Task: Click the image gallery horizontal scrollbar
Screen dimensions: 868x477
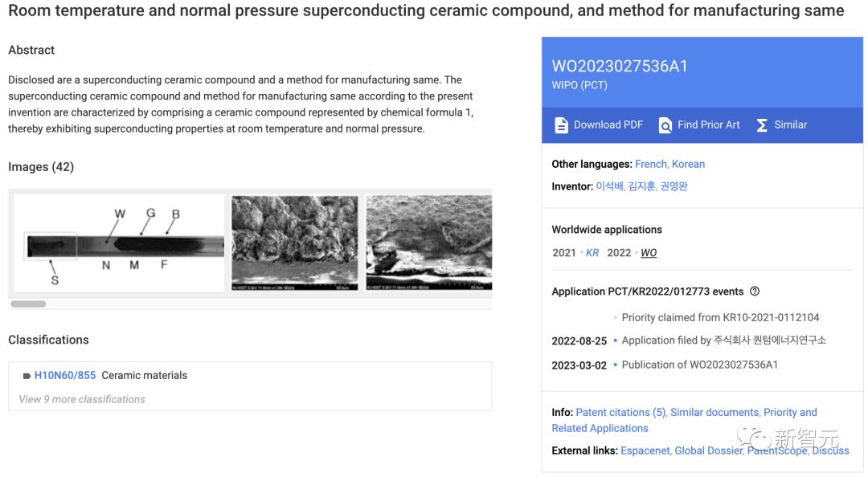Action: (x=28, y=304)
